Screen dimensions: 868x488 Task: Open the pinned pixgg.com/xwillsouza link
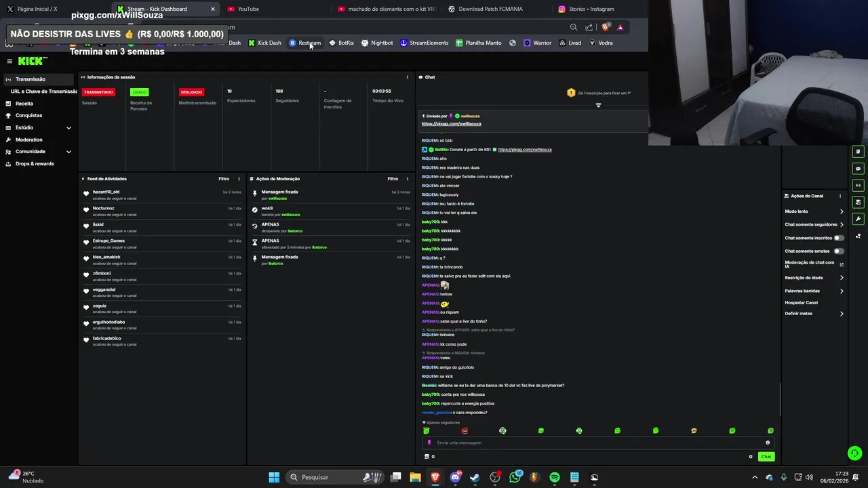click(x=451, y=123)
